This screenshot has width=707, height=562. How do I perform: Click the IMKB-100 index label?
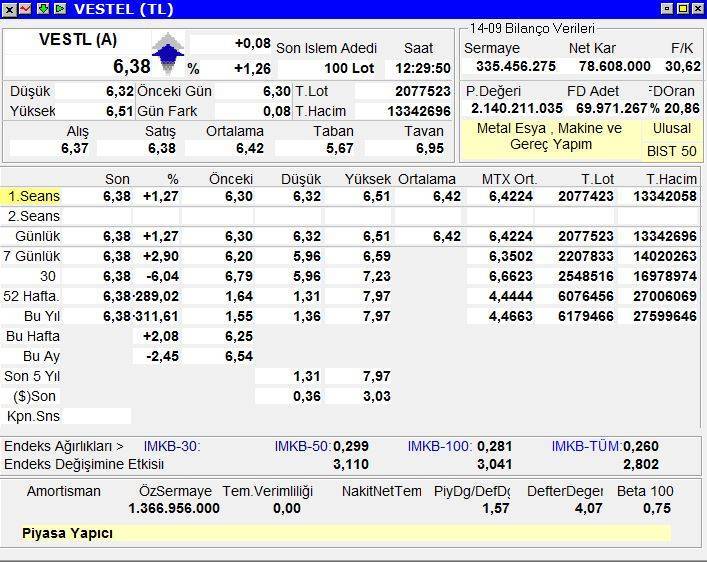point(440,446)
